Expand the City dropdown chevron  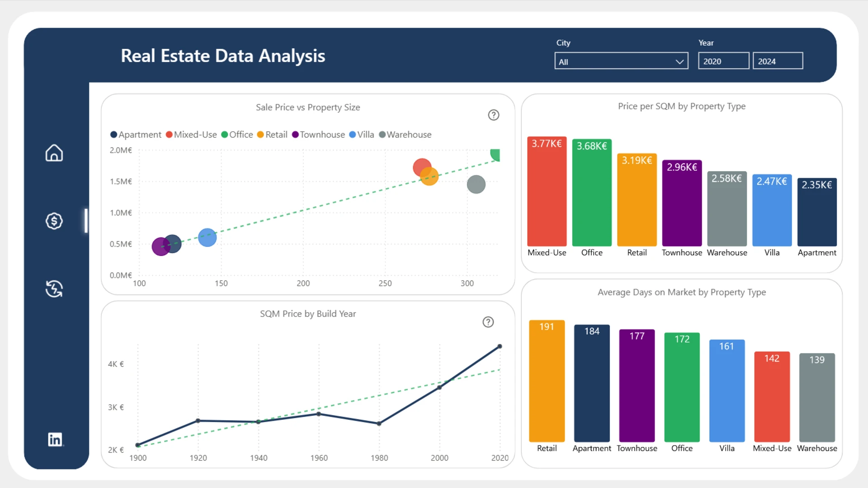(679, 62)
